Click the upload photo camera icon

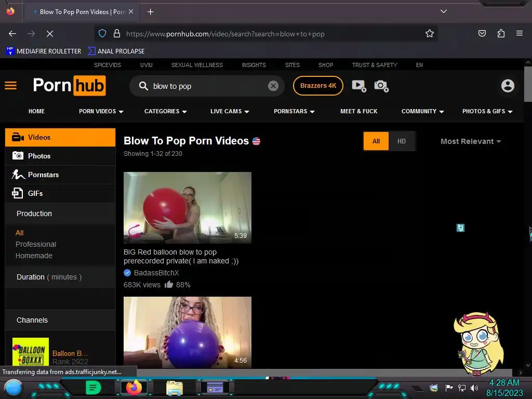[x=381, y=86]
